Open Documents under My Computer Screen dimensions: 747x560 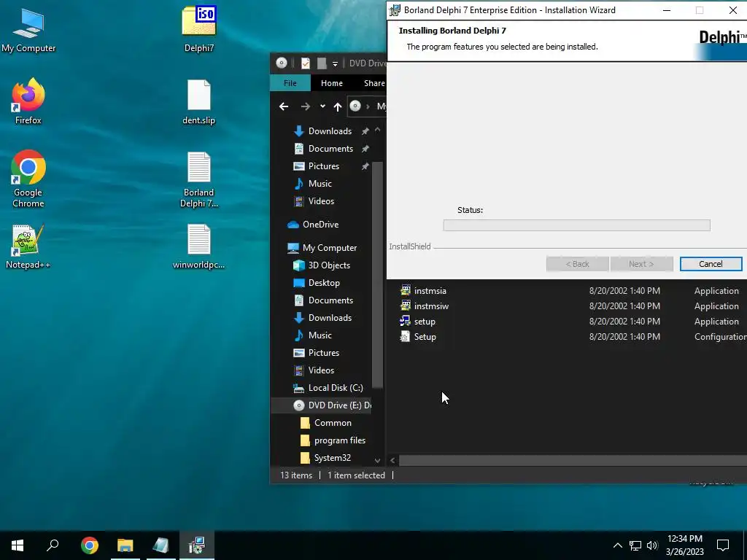(x=330, y=300)
